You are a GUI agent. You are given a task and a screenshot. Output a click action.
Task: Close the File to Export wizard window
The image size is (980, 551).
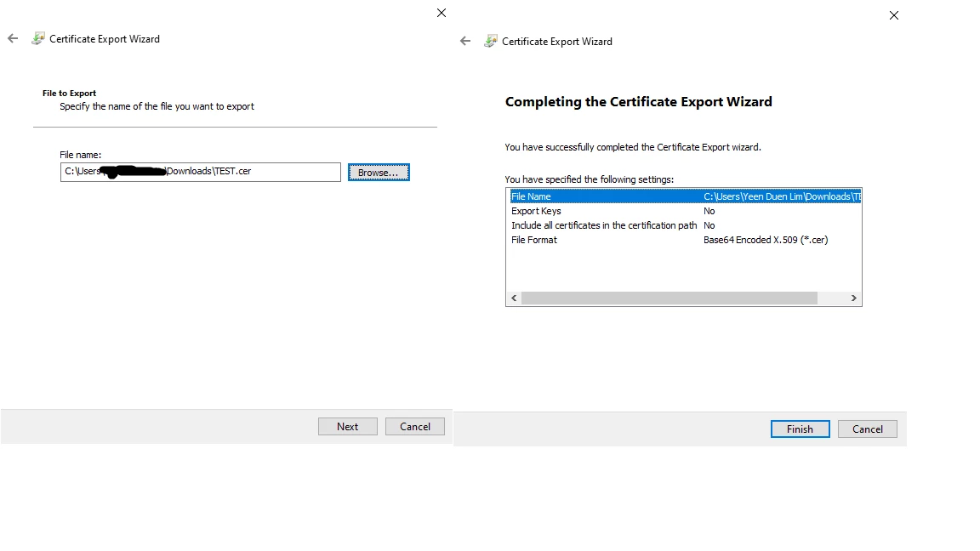coord(442,13)
